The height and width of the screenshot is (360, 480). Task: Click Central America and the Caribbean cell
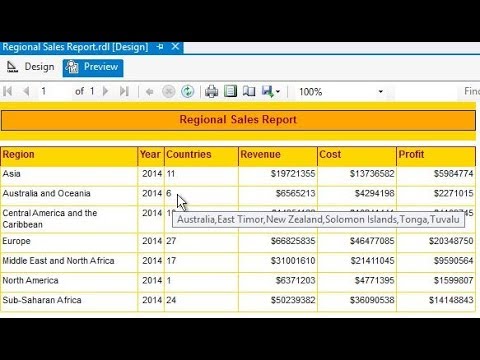pos(69,219)
